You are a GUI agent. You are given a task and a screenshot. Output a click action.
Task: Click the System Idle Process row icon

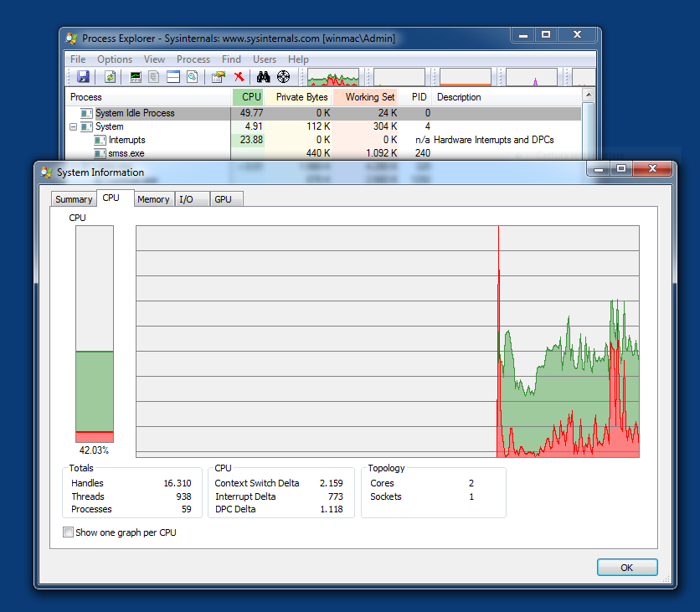click(86, 113)
